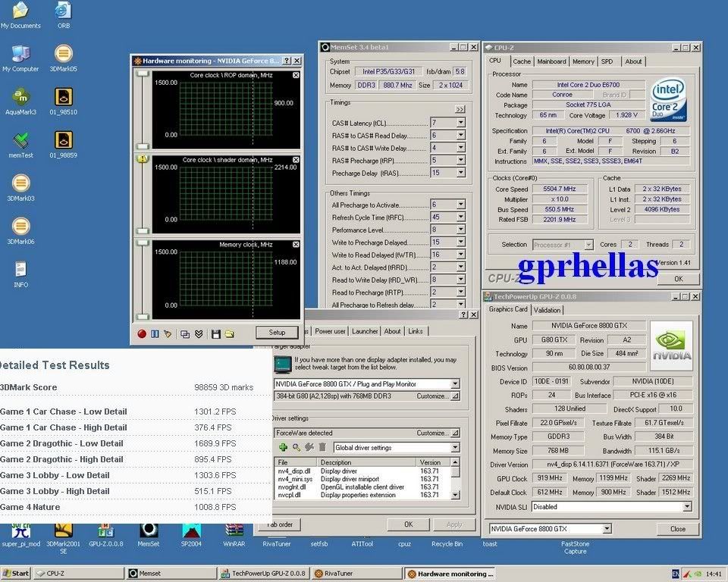Click the detach windows icon in Hardware monitoring toolbar

pyautogui.click(x=185, y=333)
